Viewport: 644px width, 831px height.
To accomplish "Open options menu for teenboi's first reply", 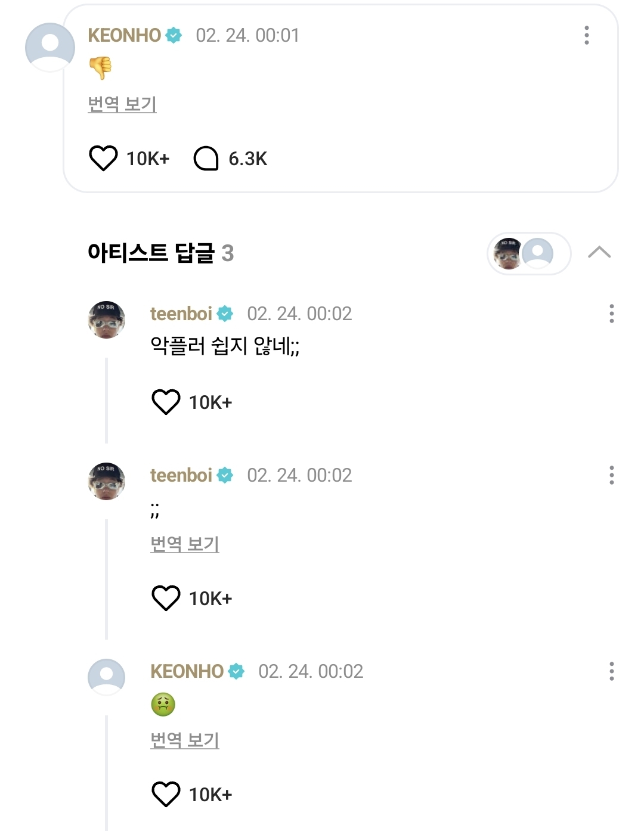I will pos(611,314).
